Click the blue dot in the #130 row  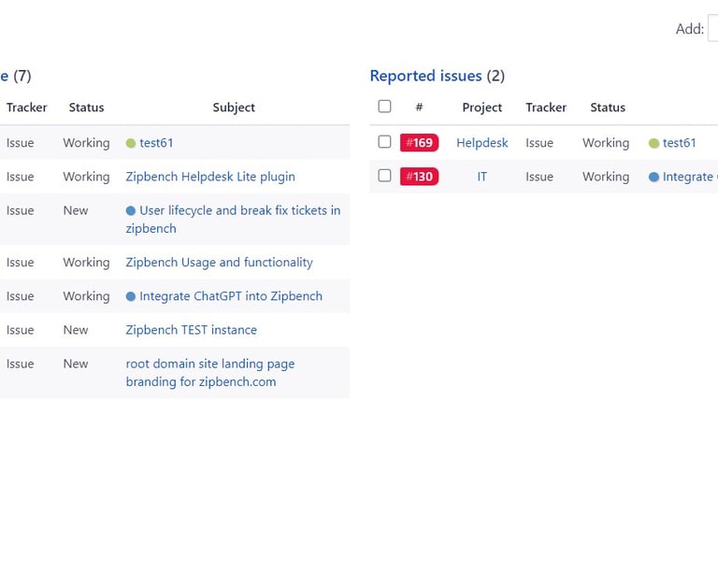[x=653, y=177]
